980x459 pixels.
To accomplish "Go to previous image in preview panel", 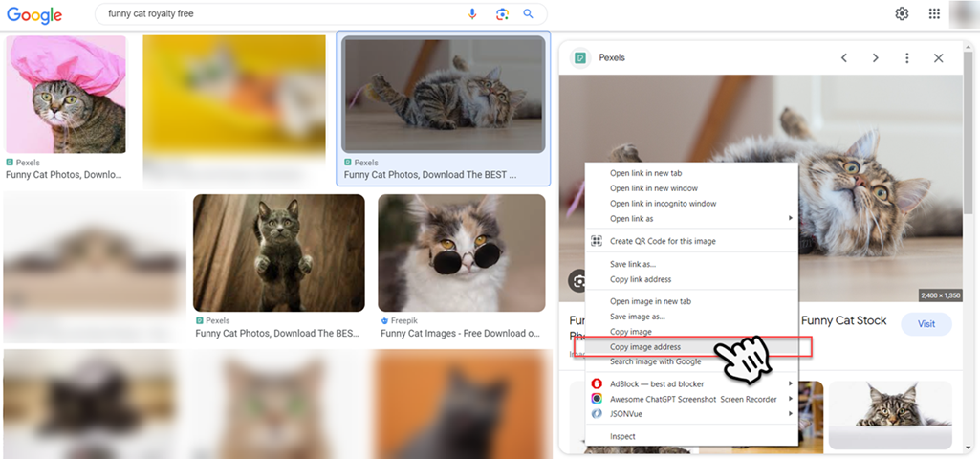I will (843, 58).
